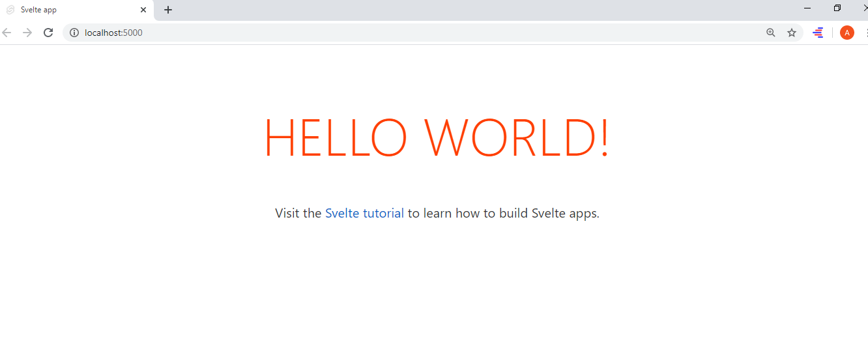The image size is (868, 357).
Task: Click the Svelte favicon on the tab
Action: (x=10, y=10)
